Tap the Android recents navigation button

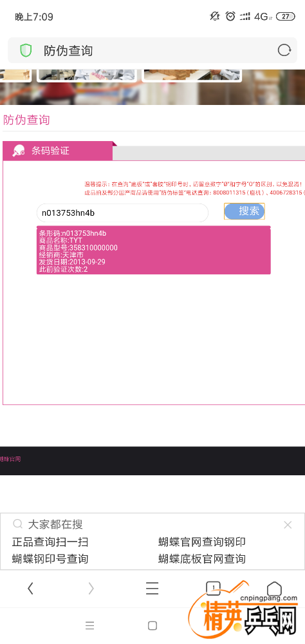pos(90,625)
